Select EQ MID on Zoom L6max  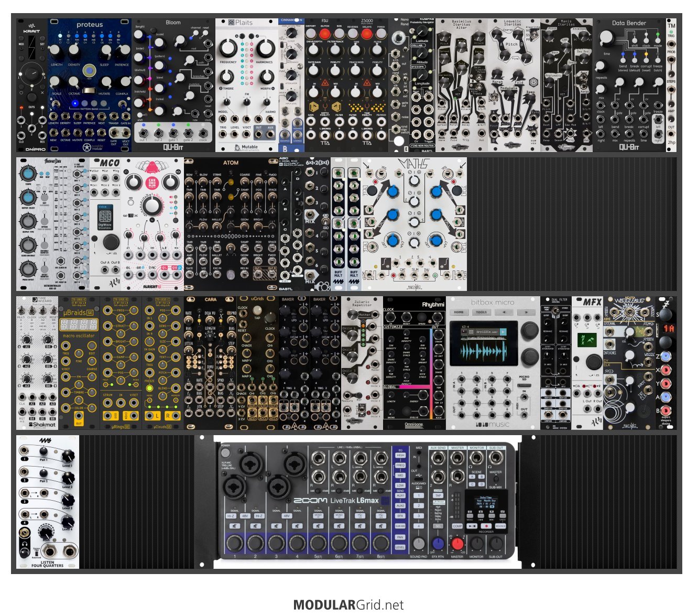point(400,475)
